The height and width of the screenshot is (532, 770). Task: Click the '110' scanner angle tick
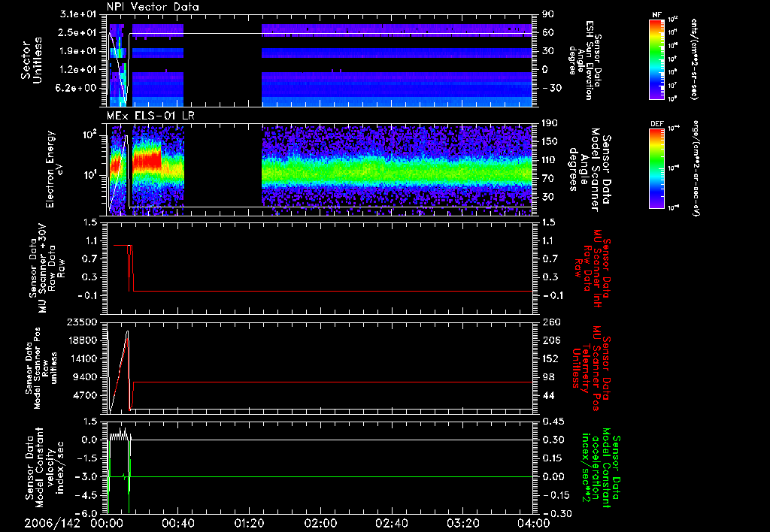(551, 160)
